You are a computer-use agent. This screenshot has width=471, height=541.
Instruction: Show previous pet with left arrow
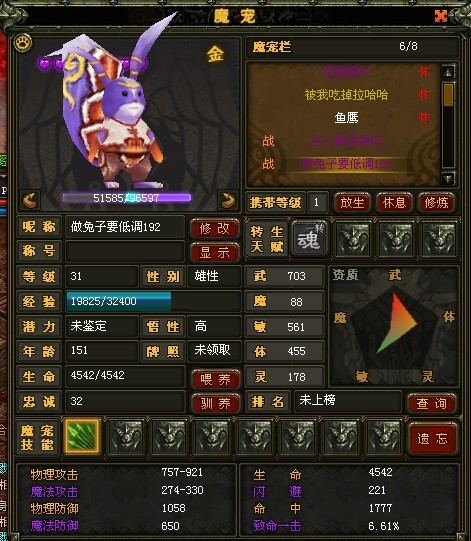(30, 200)
